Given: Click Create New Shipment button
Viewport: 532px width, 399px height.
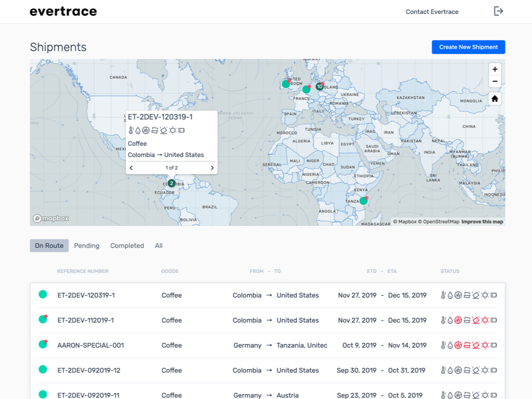Looking at the screenshot, I should (x=468, y=47).
